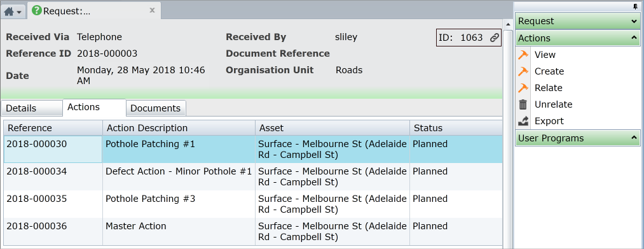Click the home icon in the tab bar
The height and width of the screenshot is (249, 644).
[9, 11]
